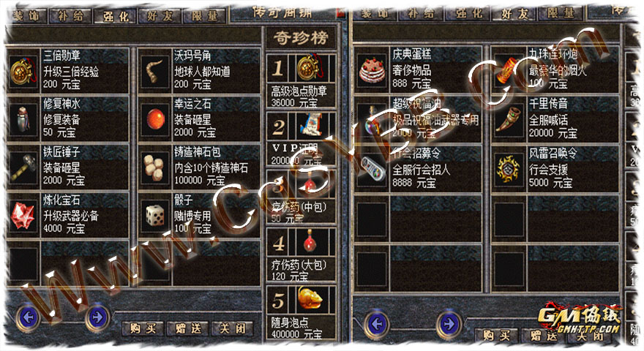This screenshot has height=351, width=644.
Task: Open the 限量 tab in right shop
Action: coord(561,14)
